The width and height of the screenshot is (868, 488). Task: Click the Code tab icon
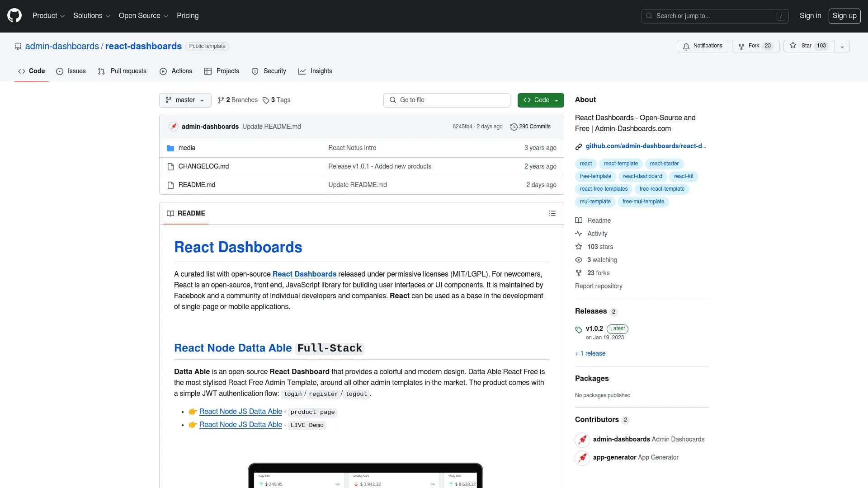click(x=21, y=71)
